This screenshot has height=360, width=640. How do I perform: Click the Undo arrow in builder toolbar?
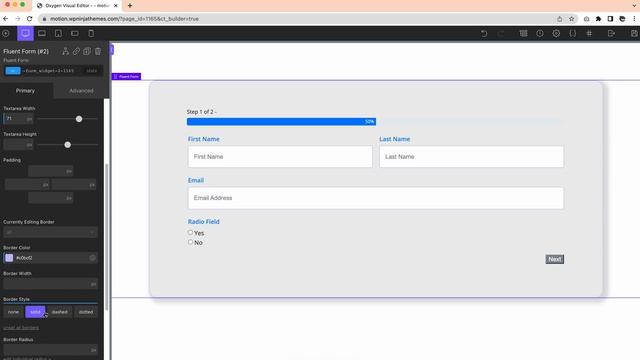484,33
